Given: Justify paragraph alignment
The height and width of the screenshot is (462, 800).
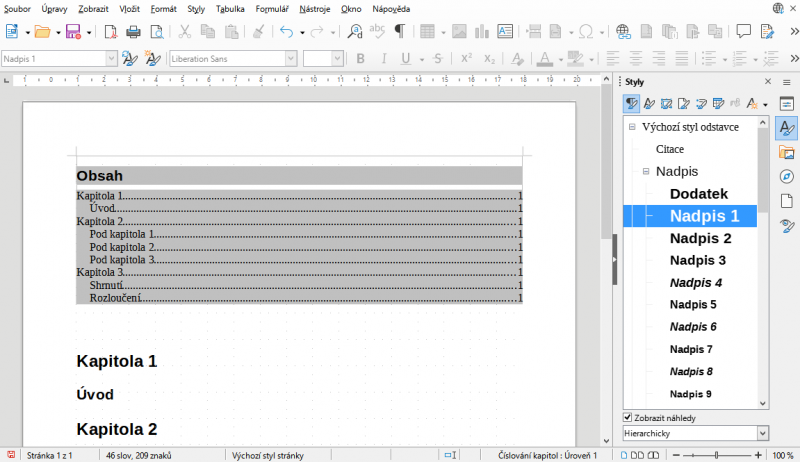Looking at the screenshot, I should point(682,59).
